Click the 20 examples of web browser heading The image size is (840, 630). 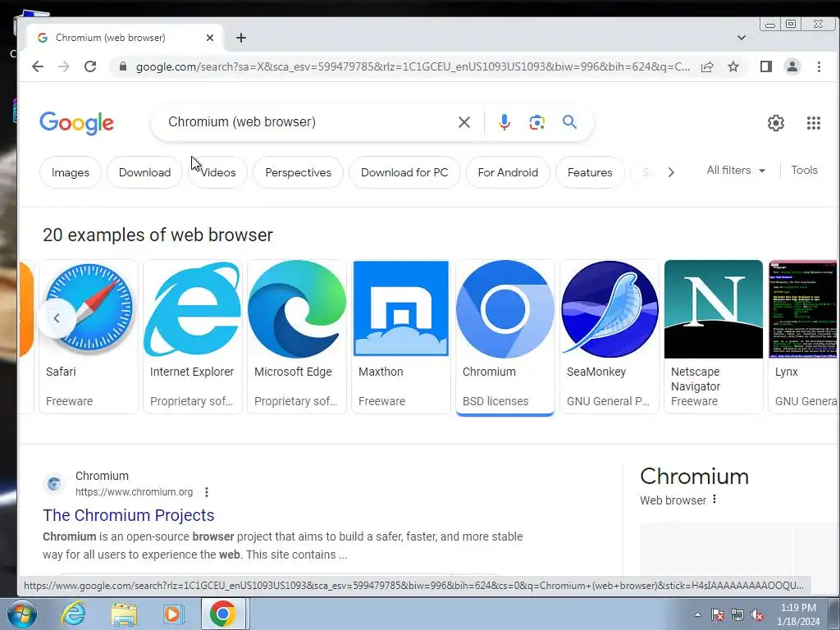tap(157, 235)
